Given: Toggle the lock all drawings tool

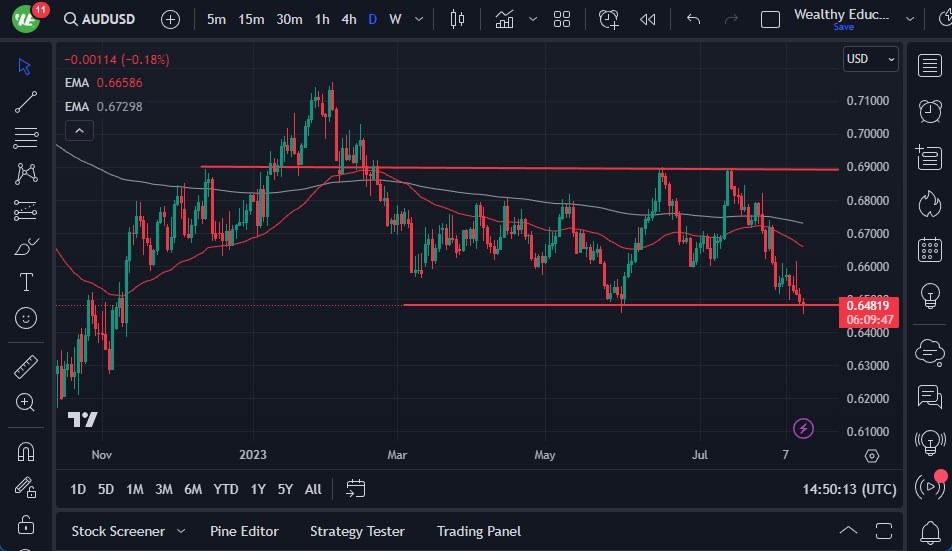Looking at the screenshot, I should 26,524.
